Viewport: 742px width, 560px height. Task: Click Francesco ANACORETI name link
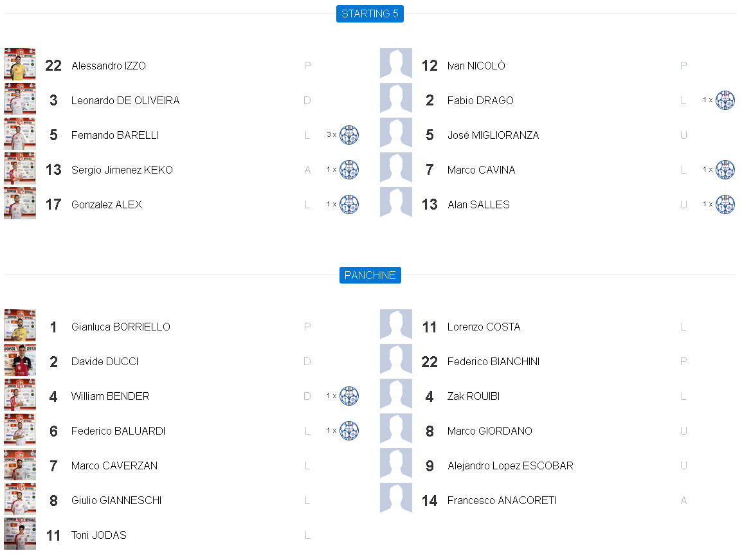(502, 500)
